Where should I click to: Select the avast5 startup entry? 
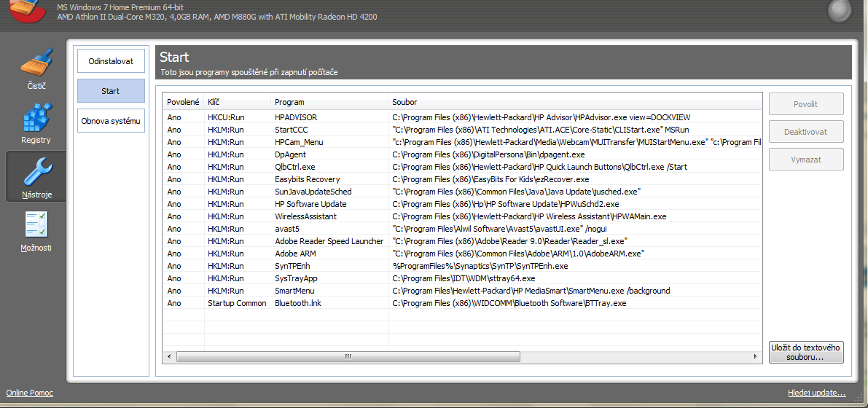(286, 229)
